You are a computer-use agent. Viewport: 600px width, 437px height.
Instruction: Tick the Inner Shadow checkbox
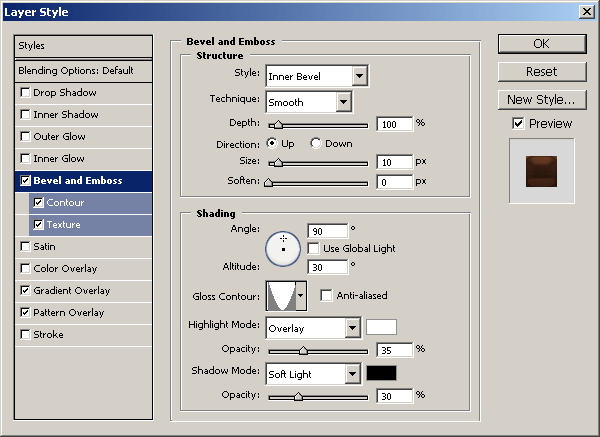(25, 114)
